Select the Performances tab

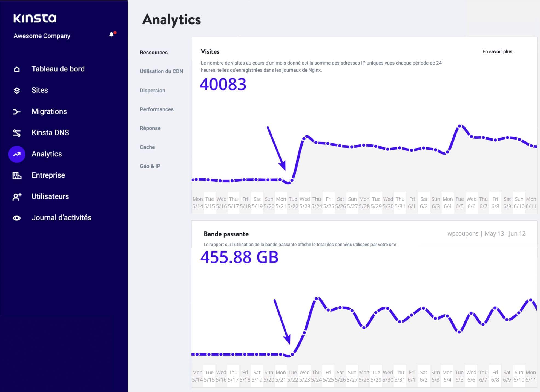[x=157, y=109]
